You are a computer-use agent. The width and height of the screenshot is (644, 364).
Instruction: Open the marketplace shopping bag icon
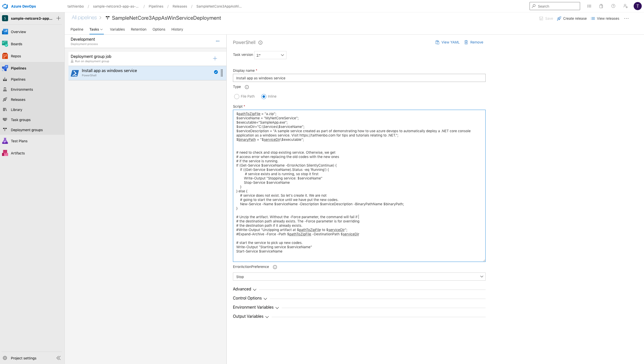[x=601, y=6]
